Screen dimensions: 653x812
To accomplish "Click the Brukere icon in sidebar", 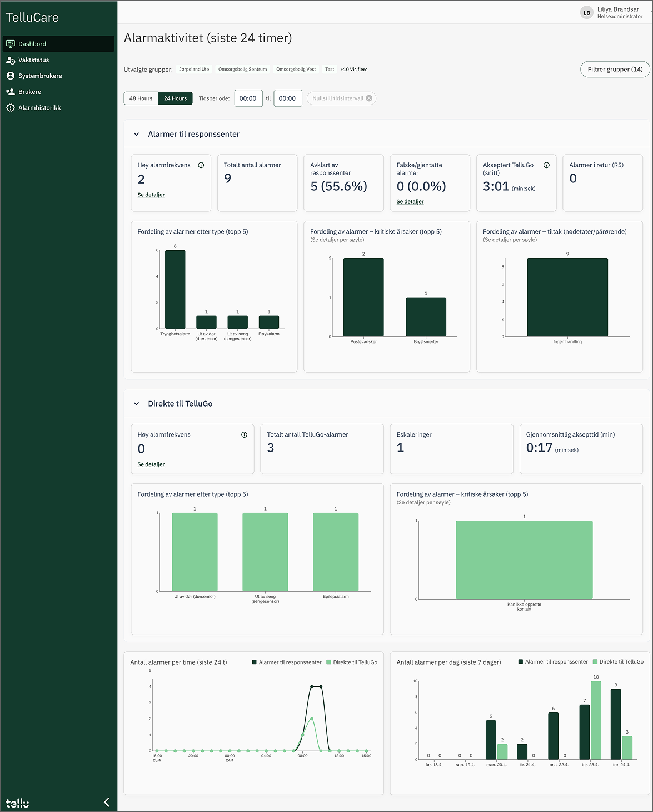I will tap(11, 92).
